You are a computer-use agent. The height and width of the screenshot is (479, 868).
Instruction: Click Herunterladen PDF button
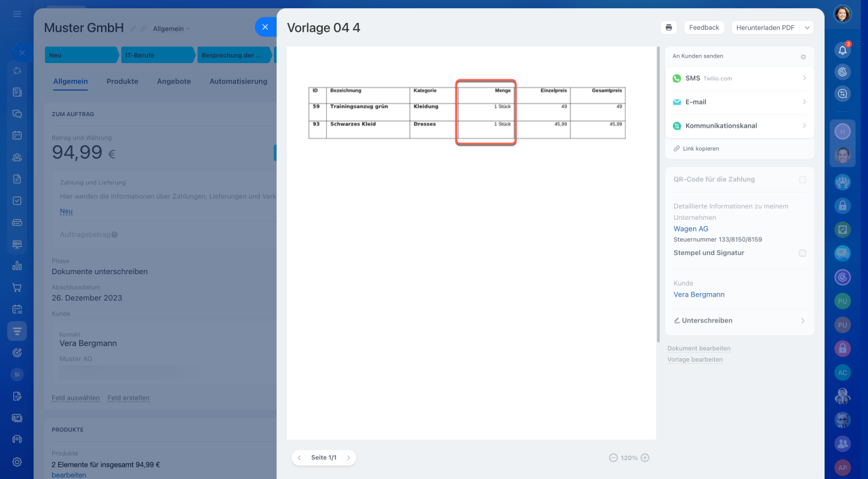(765, 27)
